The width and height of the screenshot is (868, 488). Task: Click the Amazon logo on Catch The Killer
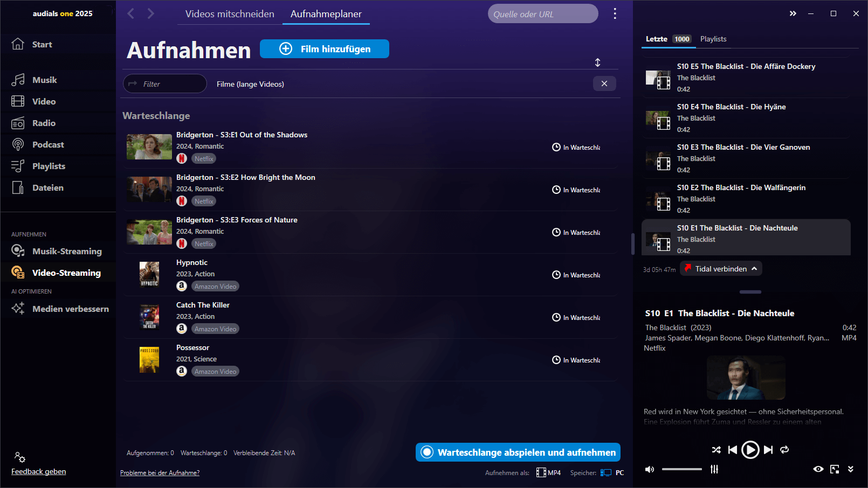(182, 329)
